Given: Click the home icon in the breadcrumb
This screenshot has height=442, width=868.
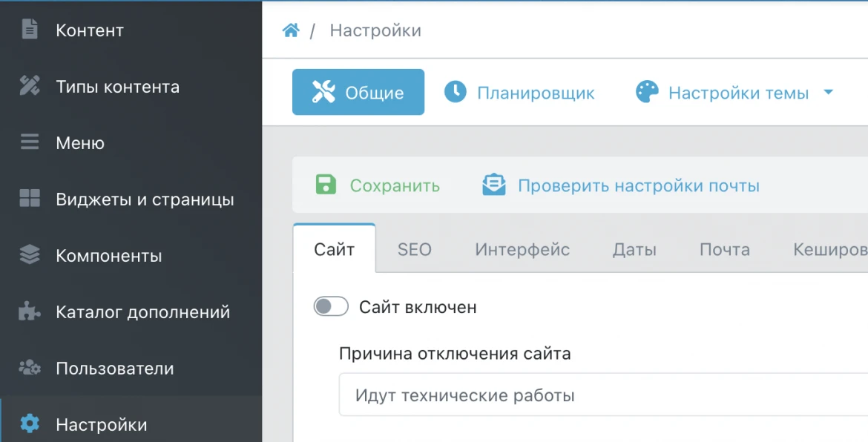Looking at the screenshot, I should click(x=291, y=28).
